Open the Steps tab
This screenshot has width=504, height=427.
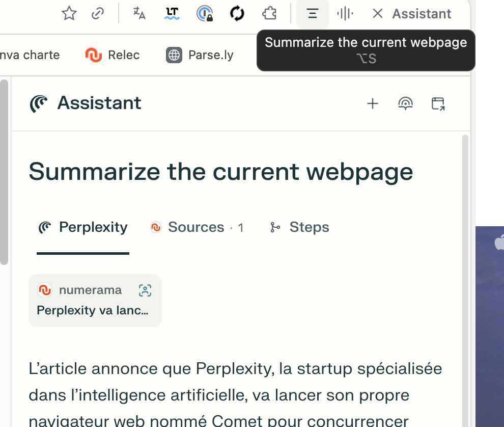pos(299,227)
